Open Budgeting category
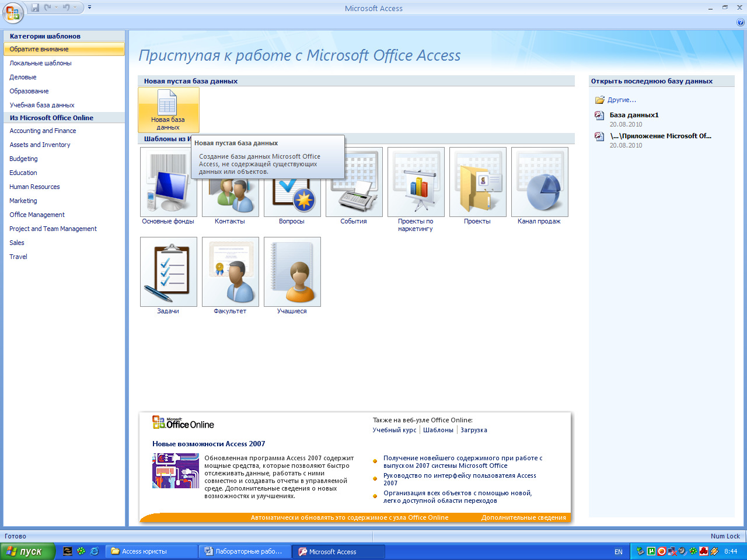Image resolution: width=747 pixels, height=560 pixels. pyautogui.click(x=64, y=159)
